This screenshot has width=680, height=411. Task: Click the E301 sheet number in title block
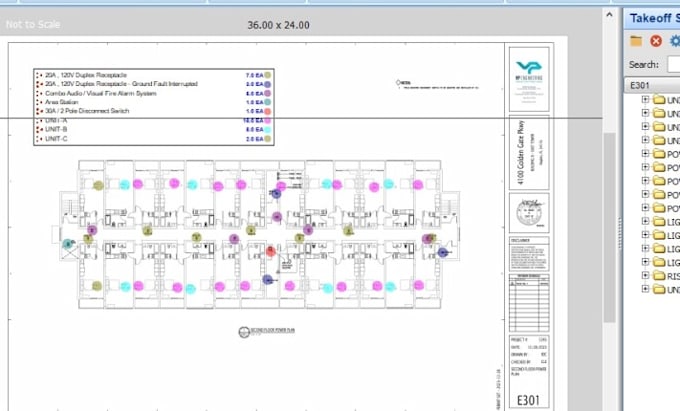coord(528,400)
